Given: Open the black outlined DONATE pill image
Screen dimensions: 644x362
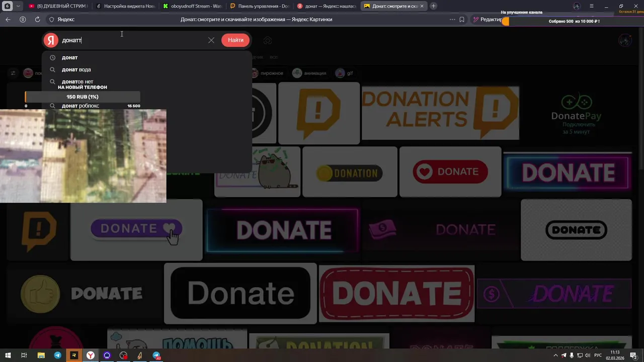Looking at the screenshot, I should (576, 230).
